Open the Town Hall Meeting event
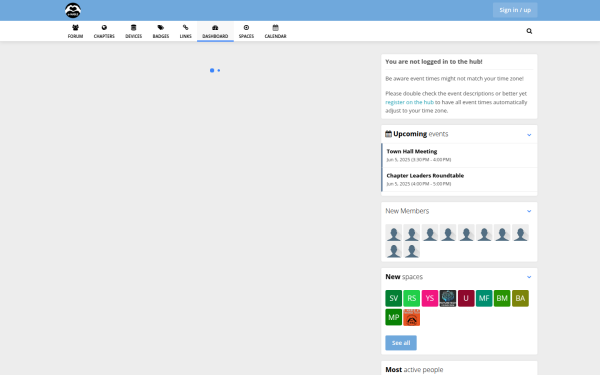 click(x=459, y=155)
